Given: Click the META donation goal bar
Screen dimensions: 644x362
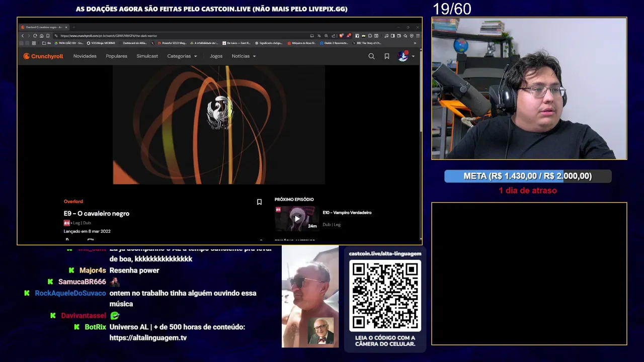Looking at the screenshot, I should tap(528, 176).
